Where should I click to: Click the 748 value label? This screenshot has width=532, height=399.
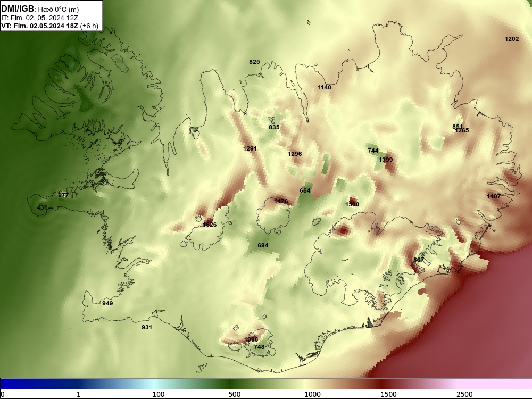pos(259,347)
